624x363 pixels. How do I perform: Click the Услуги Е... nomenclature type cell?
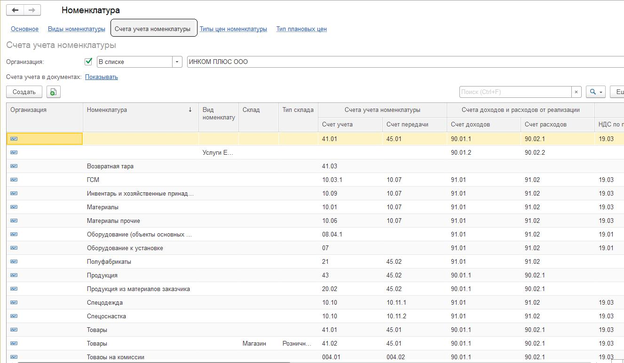tap(218, 152)
